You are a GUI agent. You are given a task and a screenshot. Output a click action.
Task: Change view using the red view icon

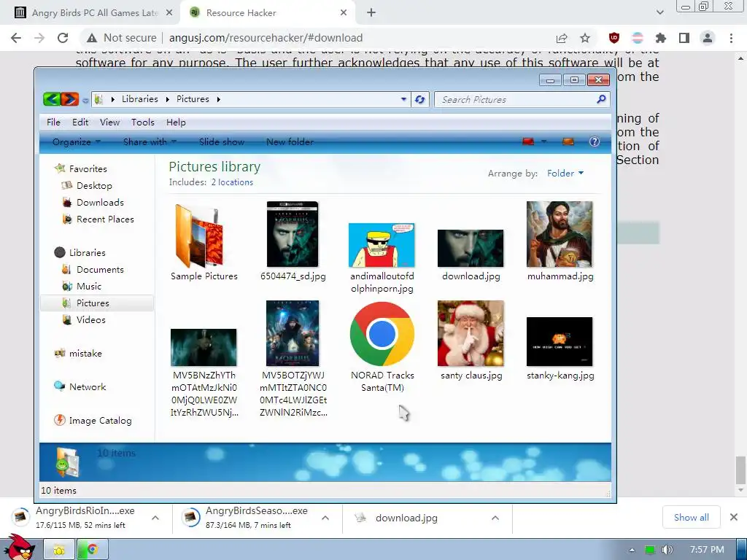528,141
